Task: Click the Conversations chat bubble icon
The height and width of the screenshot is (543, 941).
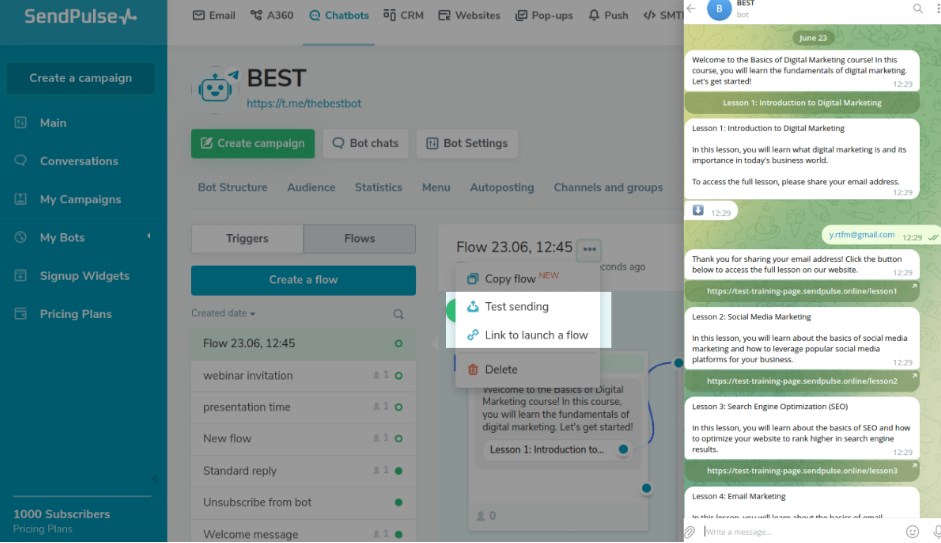Action: (20, 161)
